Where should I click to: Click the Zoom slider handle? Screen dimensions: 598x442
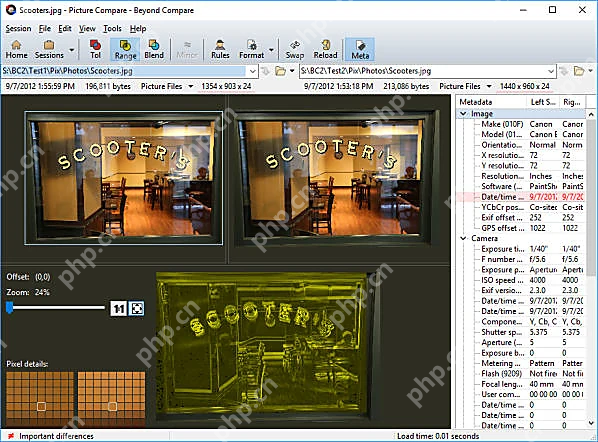pos(10,307)
